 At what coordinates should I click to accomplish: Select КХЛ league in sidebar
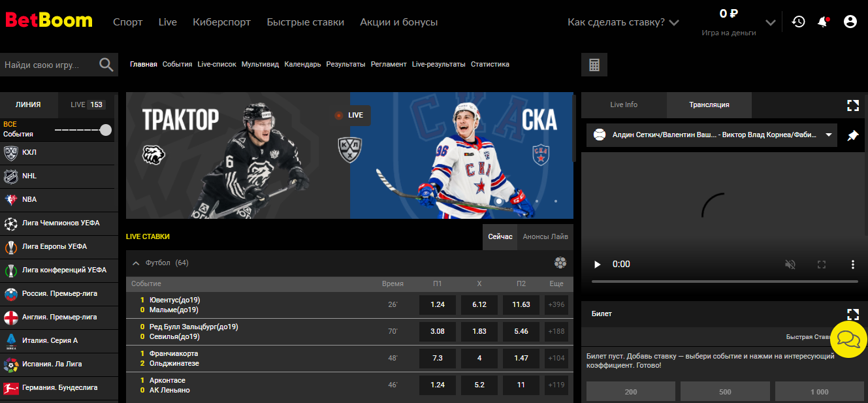click(x=59, y=153)
